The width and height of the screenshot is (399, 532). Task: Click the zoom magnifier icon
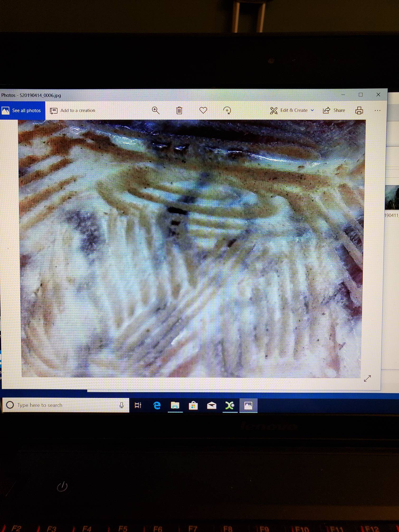[x=156, y=110]
